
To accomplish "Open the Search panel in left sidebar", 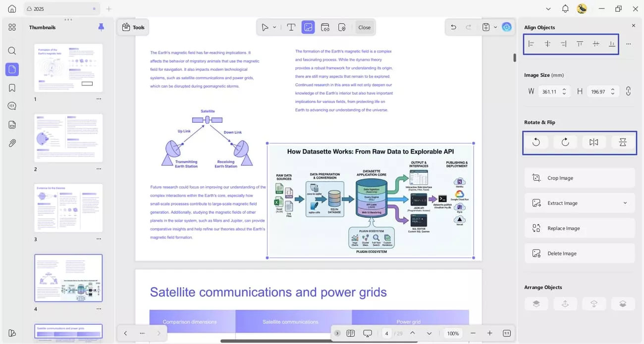I will [12, 51].
